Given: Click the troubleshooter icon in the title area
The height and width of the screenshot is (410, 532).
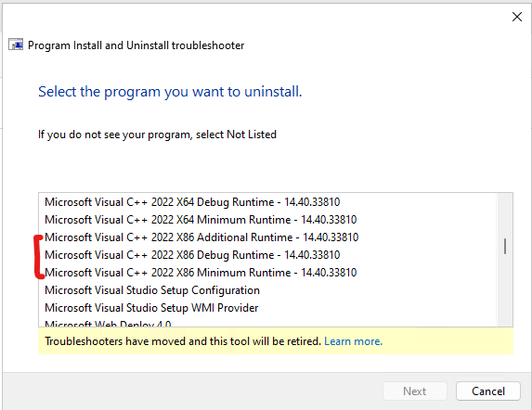Looking at the screenshot, I should (x=16, y=45).
